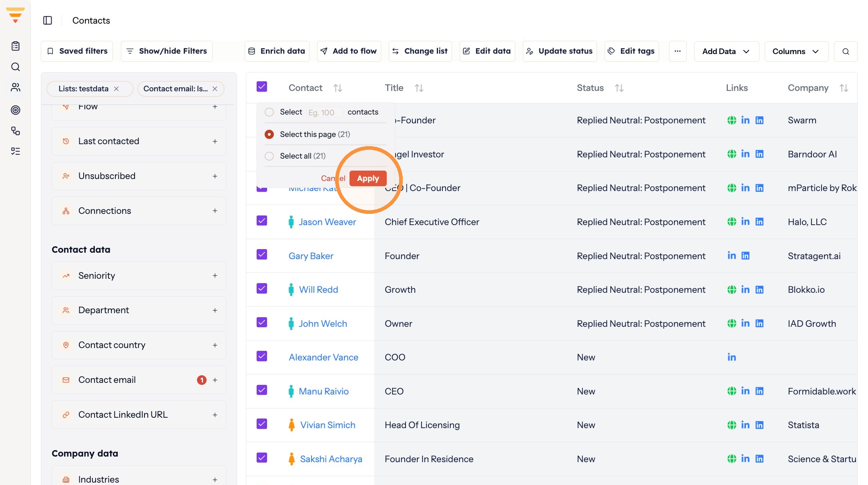868x485 pixels.
Task: Uncheck Gary Baker's row checkbox
Action: (x=262, y=255)
